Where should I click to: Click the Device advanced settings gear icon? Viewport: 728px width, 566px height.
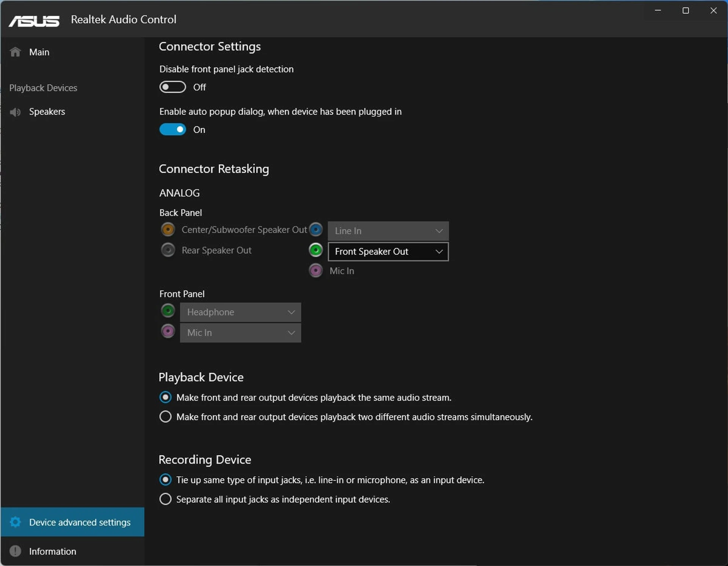(15, 522)
